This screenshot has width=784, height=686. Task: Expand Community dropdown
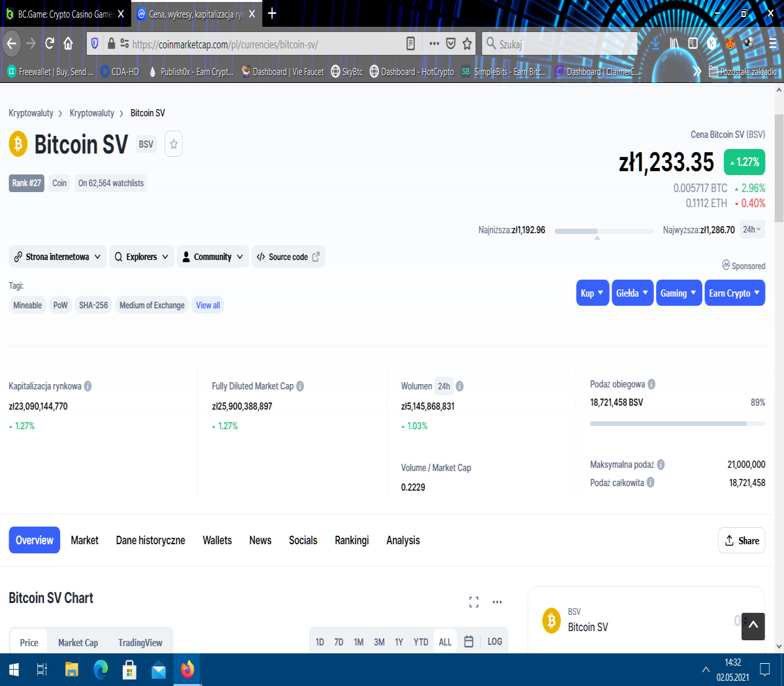[213, 257]
